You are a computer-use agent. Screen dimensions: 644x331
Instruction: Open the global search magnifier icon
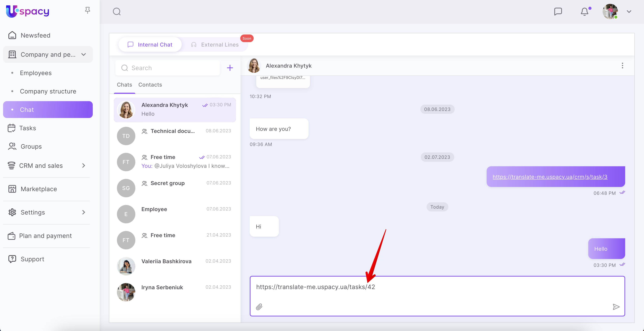[117, 11]
